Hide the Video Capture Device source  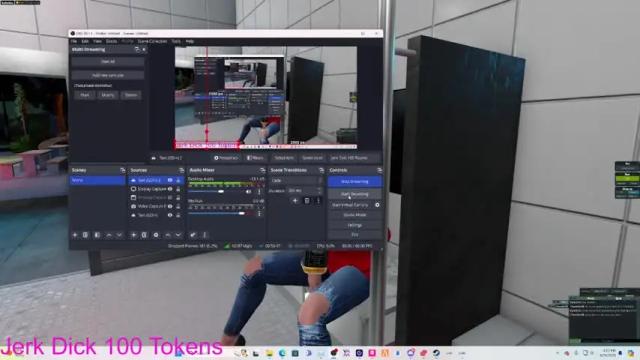coord(170,206)
